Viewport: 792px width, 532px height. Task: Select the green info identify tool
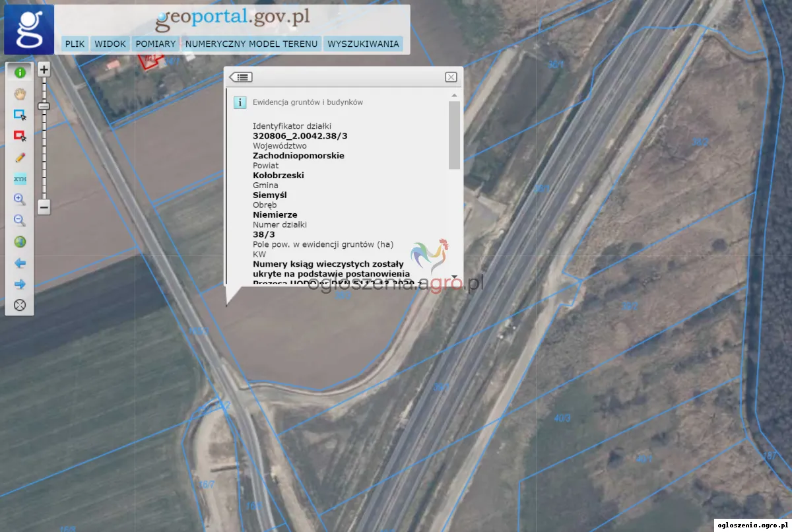20,73
